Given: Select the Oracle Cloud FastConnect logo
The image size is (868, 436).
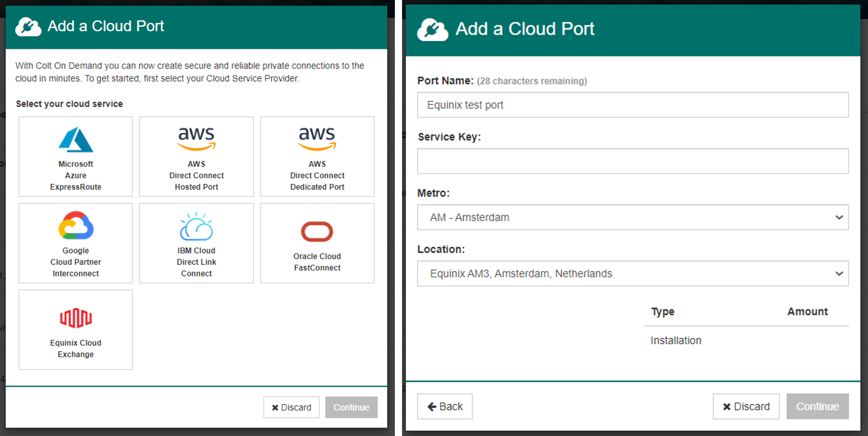Looking at the screenshot, I should [x=317, y=232].
